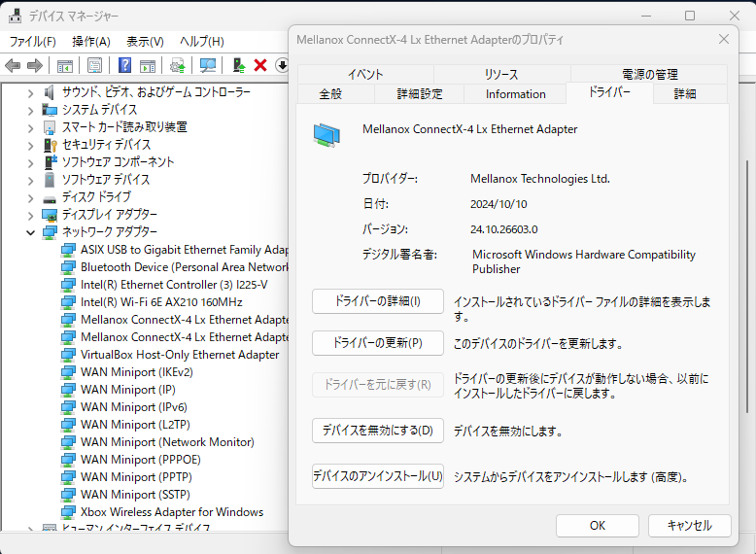756x554 pixels.
Task: Switch to the Information tab
Action: click(x=515, y=94)
